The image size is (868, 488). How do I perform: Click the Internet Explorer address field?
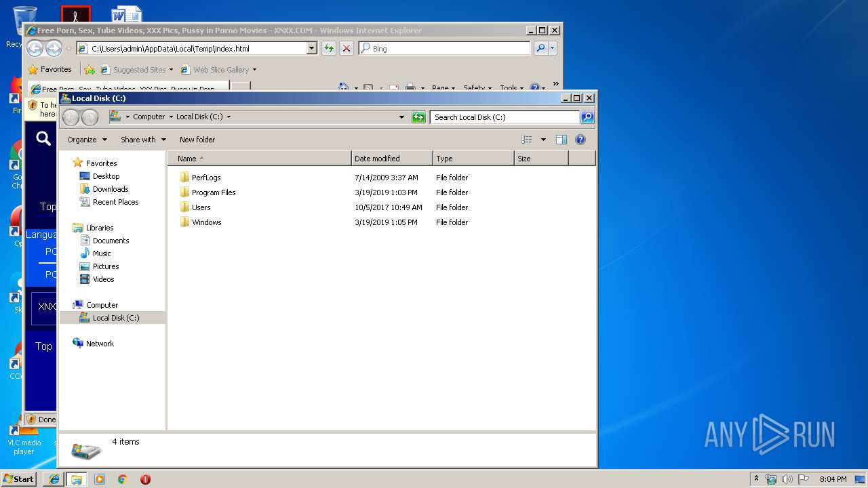pos(191,49)
